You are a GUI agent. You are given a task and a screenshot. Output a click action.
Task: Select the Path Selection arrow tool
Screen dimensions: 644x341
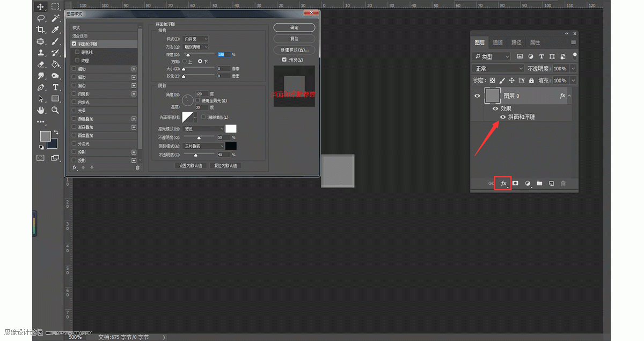(41, 99)
